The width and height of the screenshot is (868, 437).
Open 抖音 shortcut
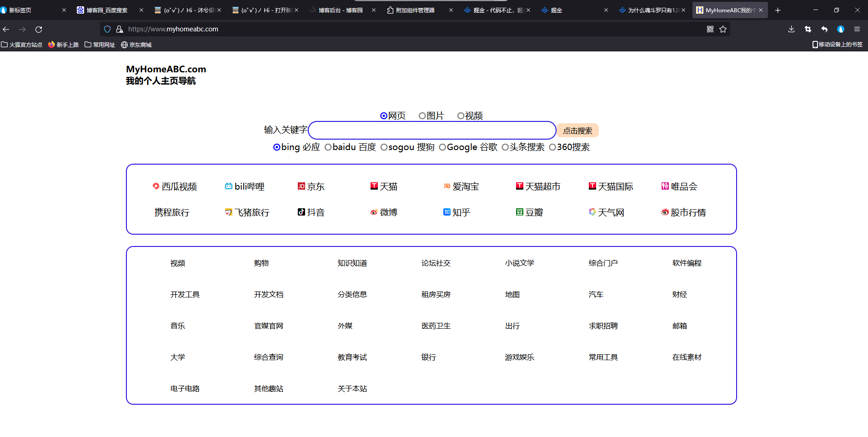[311, 212]
